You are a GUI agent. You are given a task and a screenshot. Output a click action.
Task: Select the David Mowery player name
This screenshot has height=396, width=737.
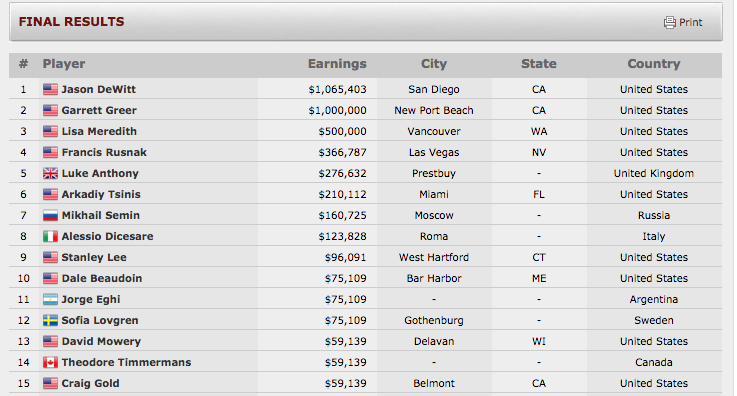101,342
